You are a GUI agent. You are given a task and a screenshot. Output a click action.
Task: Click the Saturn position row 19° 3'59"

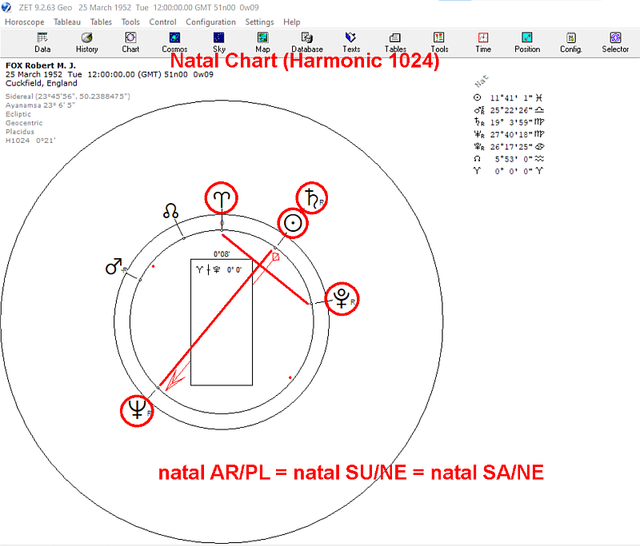point(508,122)
